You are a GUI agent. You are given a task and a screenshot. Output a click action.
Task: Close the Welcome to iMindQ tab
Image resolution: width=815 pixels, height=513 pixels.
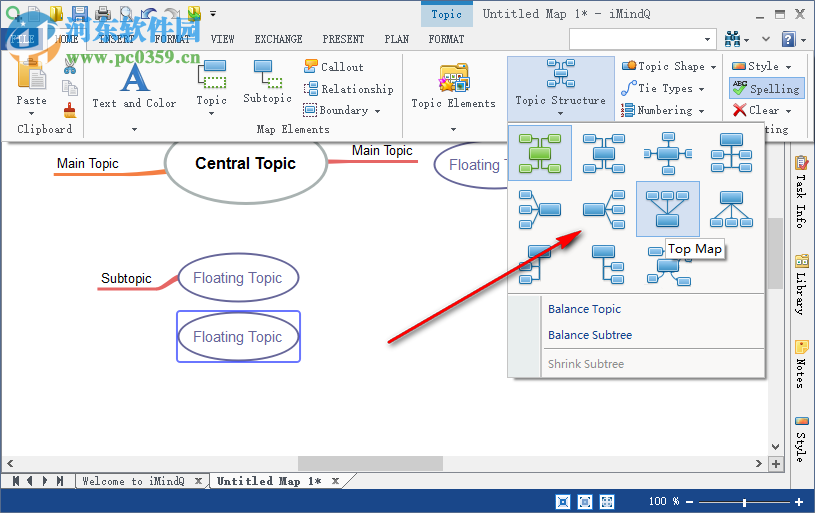click(x=198, y=481)
